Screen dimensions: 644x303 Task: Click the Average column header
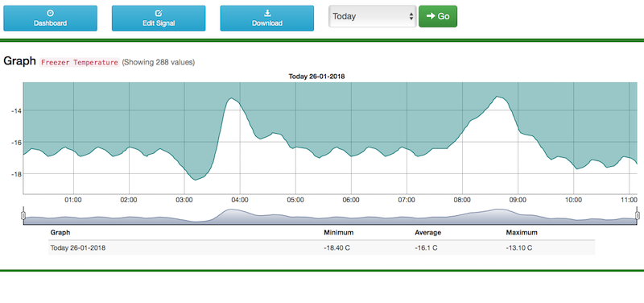(x=428, y=233)
